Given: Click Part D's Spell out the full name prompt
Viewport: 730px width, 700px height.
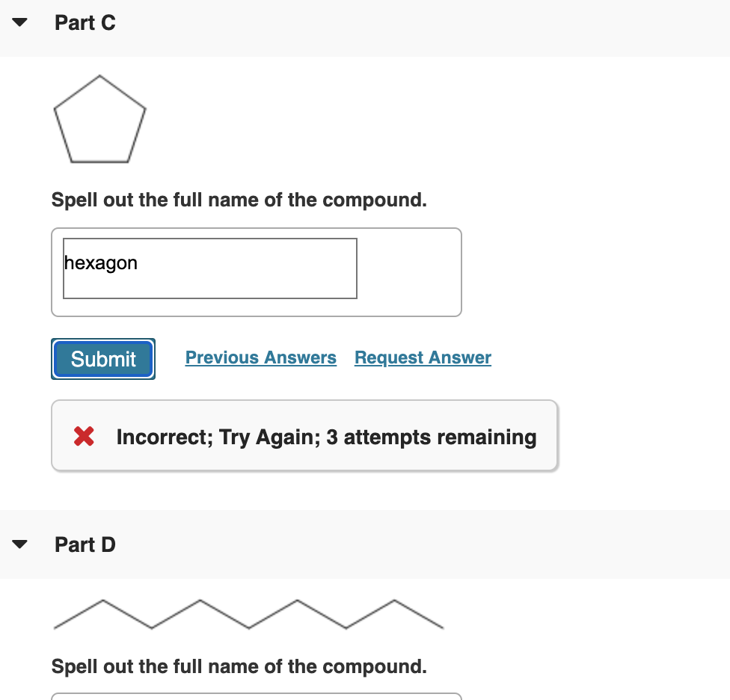Looking at the screenshot, I should click(239, 666).
